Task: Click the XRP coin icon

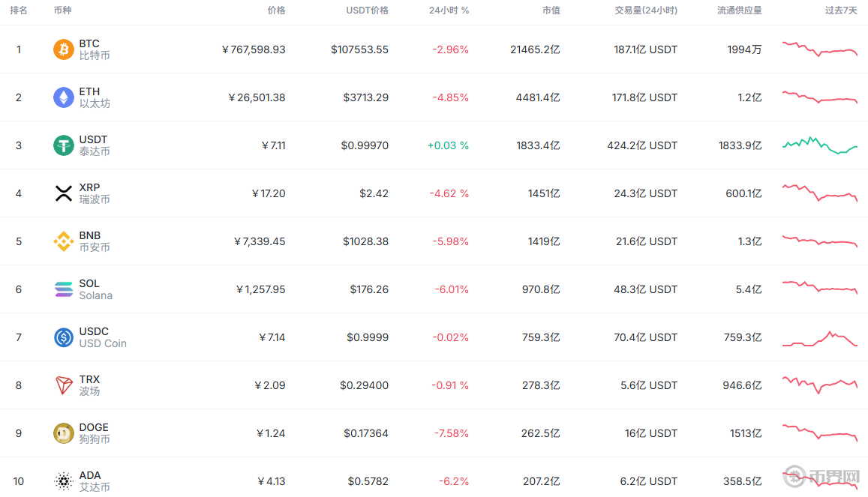Action: pyautogui.click(x=64, y=193)
